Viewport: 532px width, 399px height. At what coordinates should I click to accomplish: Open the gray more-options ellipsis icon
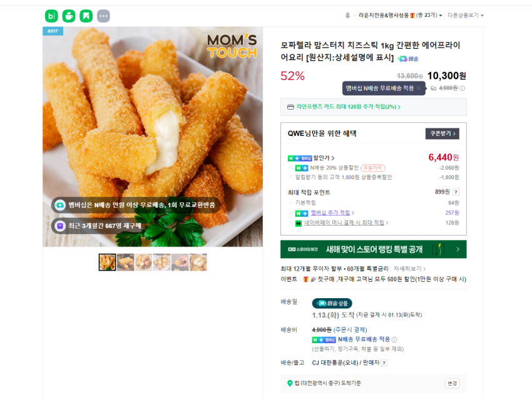click(x=103, y=16)
